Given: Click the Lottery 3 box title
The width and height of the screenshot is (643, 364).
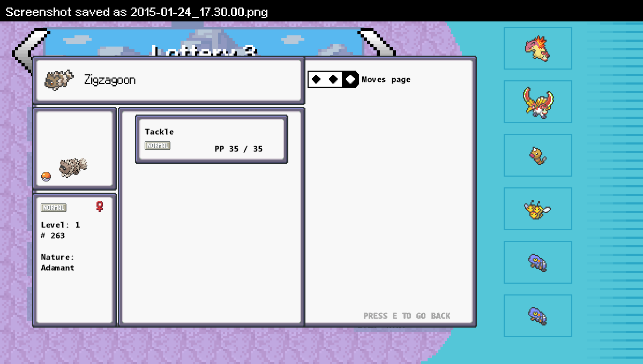Looking at the screenshot, I should coord(204,50).
